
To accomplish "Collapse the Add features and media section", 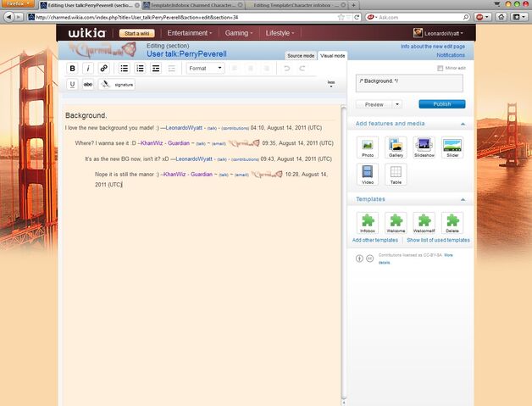I will pos(463,124).
